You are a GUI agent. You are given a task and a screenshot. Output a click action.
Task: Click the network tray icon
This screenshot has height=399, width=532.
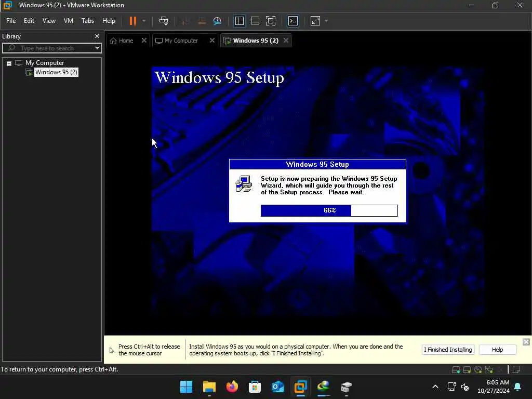[451, 387]
